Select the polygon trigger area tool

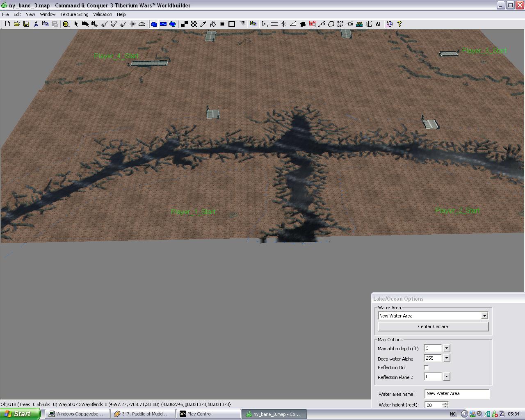331,24
